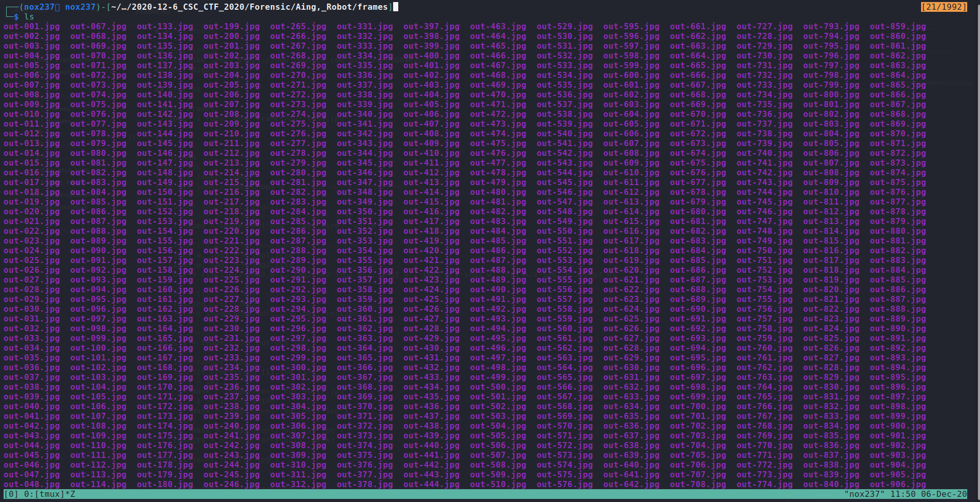Click on out-529.jpg
The width and height of the screenshot is (980, 502).
pyautogui.click(x=565, y=27)
